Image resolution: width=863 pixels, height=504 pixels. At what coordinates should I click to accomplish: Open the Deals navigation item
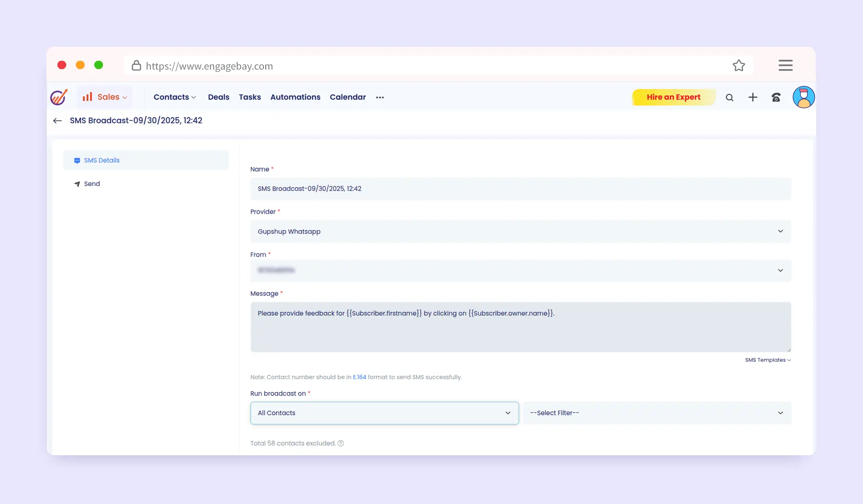point(218,97)
